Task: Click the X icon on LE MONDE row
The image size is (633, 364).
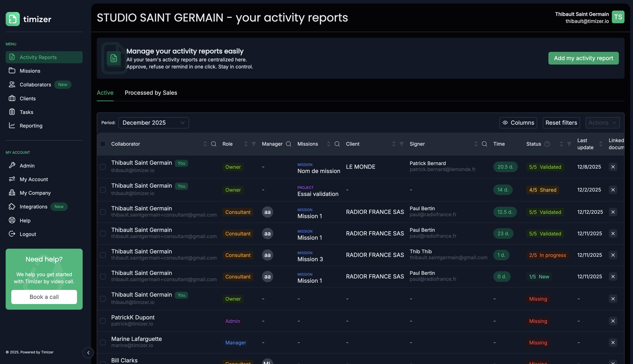Action: tap(613, 167)
